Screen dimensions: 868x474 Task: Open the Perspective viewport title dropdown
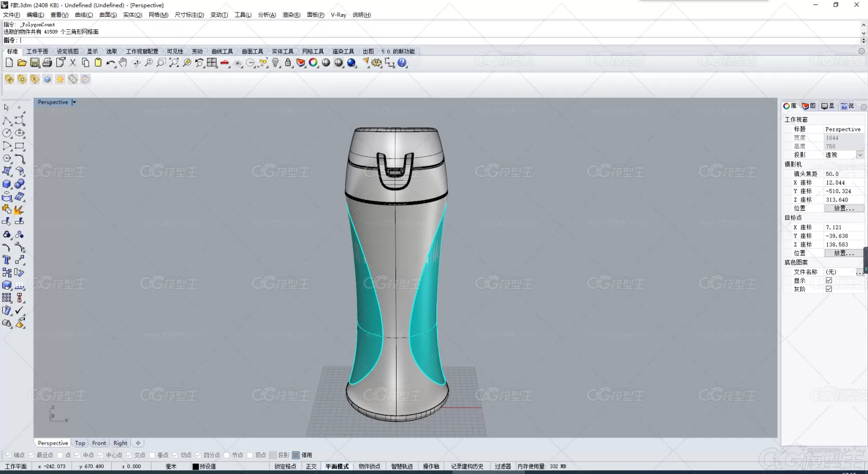tap(74, 102)
